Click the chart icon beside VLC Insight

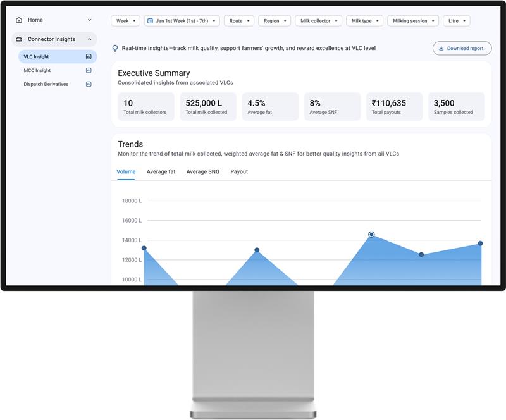89,57
